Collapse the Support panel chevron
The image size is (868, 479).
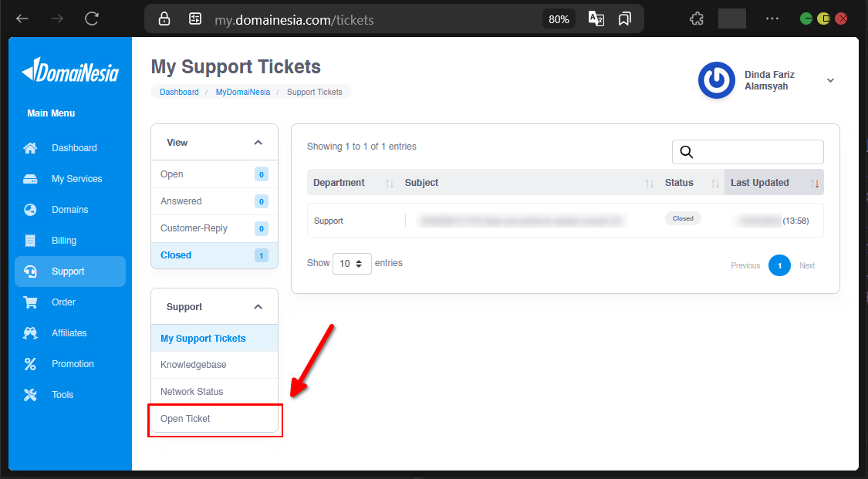258,307
